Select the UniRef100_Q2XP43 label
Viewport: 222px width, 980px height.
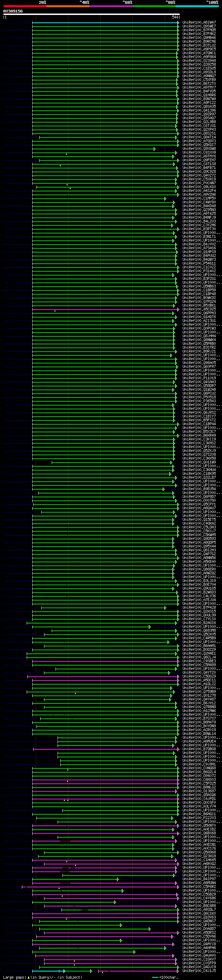(x=199, y=129)
